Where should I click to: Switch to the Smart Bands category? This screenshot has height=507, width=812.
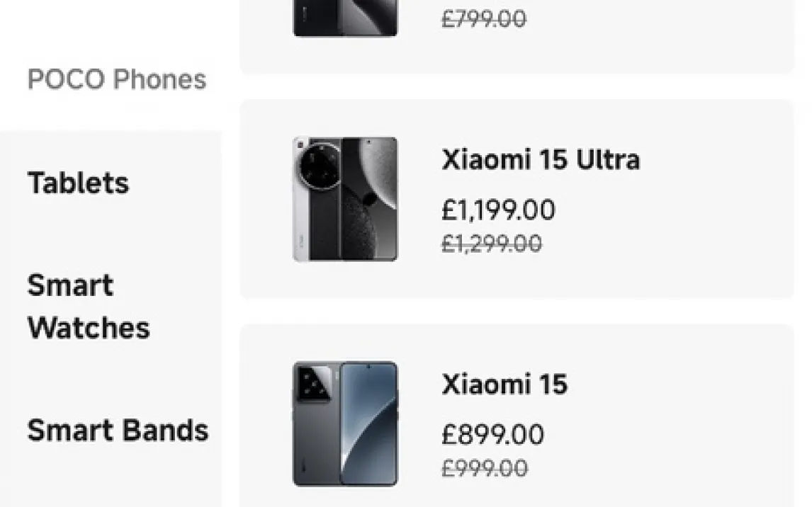[118, 430]
